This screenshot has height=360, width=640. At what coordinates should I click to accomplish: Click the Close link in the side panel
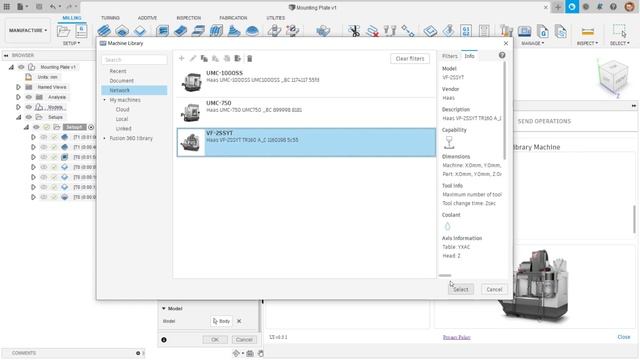click(624, 337)
